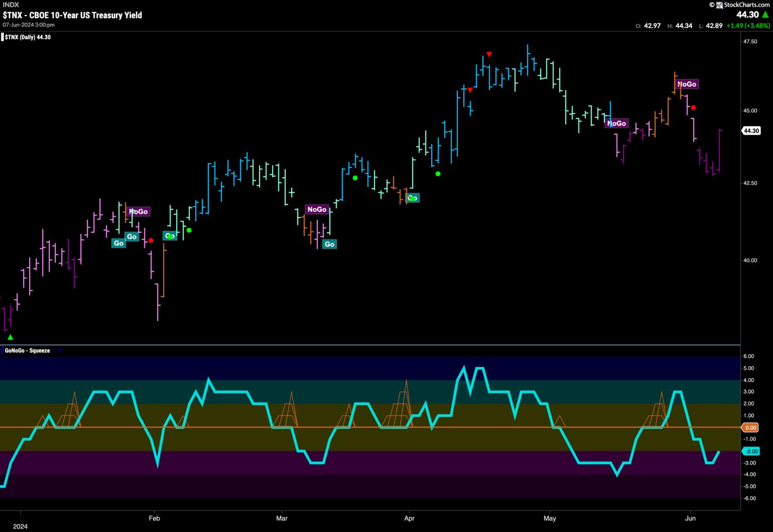Image resolution: width=773 pixels, height=532 pixels.
Task: Select red dot marker beside early June bars
Action: pyautogui.click(x=693, y=108)
